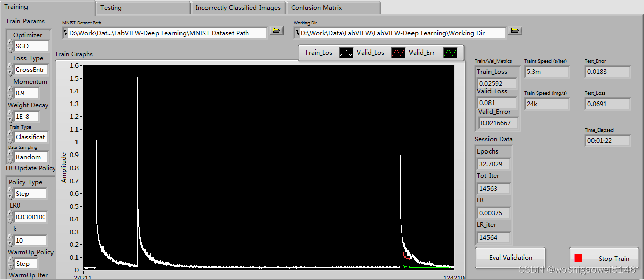Select the LR value 0.00375
Viewport: 644px width, 280px height.
coord(493,213)
